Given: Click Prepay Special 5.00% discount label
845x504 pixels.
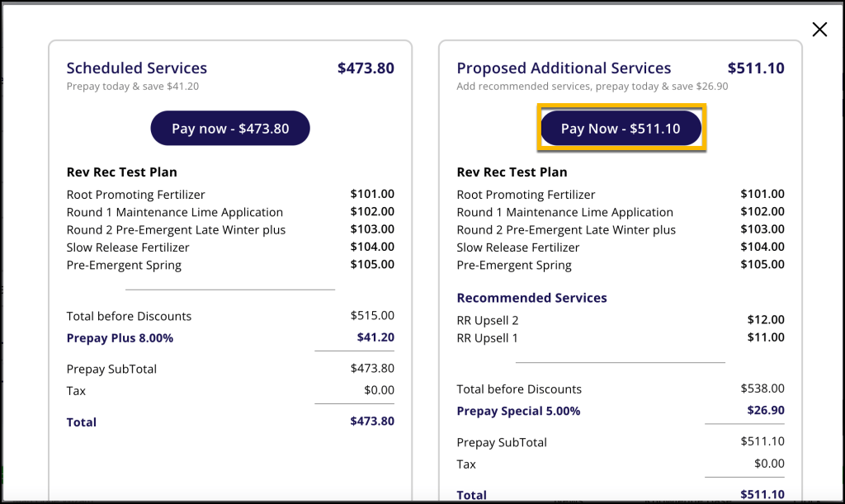Looking at the screenshot, I should coord(518,411).
